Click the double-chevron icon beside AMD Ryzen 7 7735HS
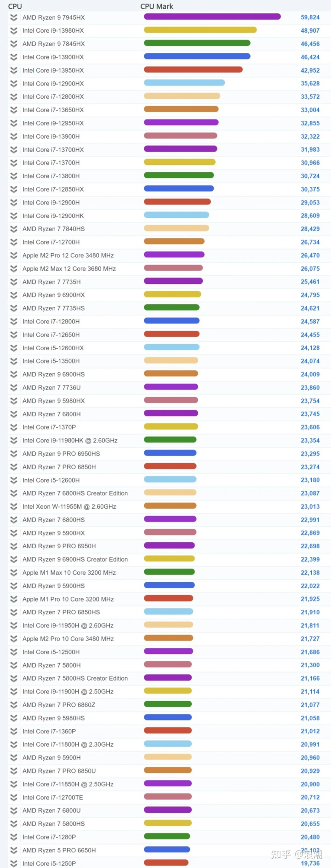 pos(14,308)
